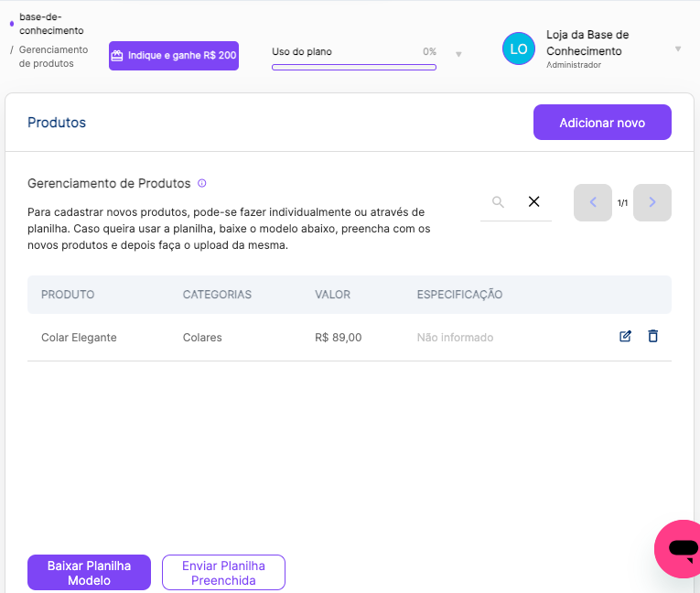700x593 pixels.
Task: Click the gift icon in Indique e ganhe
Action: 117,56
